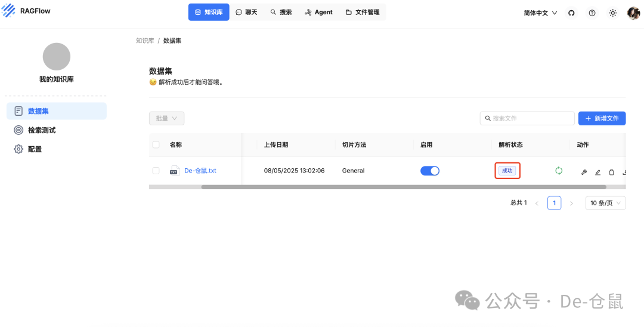Open the Agent tab
644x327 pixels.
(x=318, y=12)
